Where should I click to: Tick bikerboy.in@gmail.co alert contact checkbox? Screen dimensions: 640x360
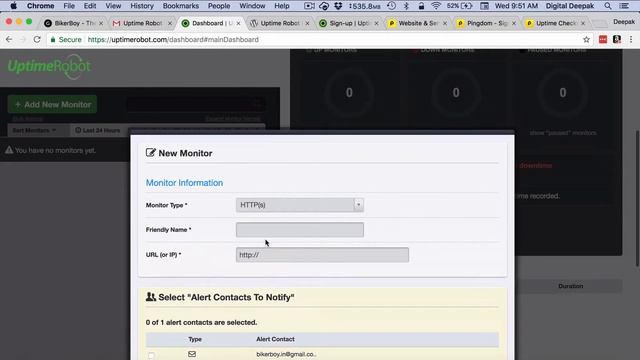coord(151,355)
